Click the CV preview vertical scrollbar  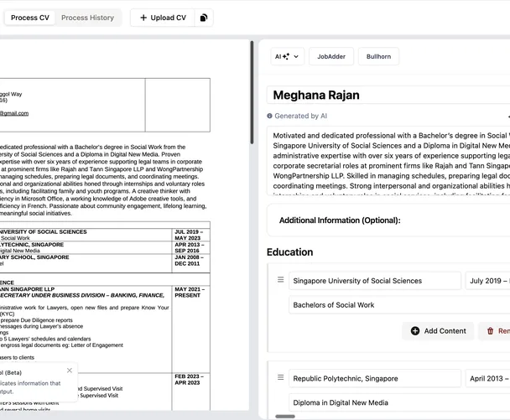pyautogui.click(x=252, y=92)
